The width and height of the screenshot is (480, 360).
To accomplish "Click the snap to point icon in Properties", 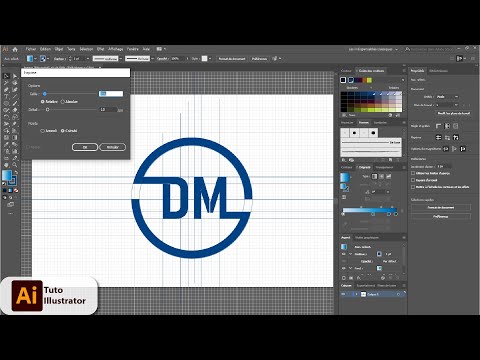I will 446,149.
